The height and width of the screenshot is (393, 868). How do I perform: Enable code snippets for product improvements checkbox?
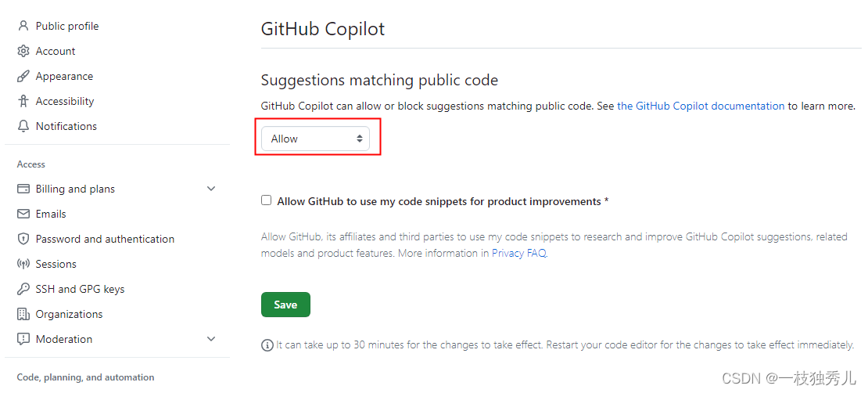click(267, 200)
